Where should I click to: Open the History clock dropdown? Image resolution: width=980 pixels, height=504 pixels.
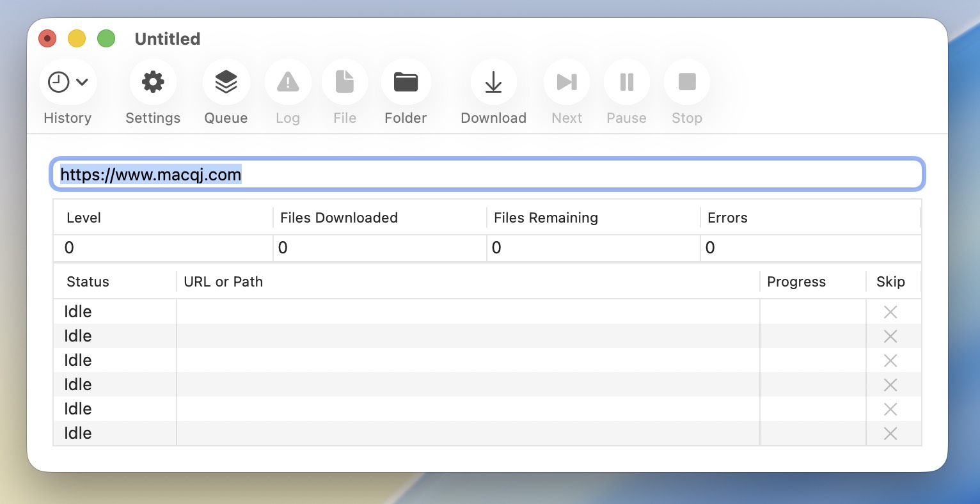point(68,83)
